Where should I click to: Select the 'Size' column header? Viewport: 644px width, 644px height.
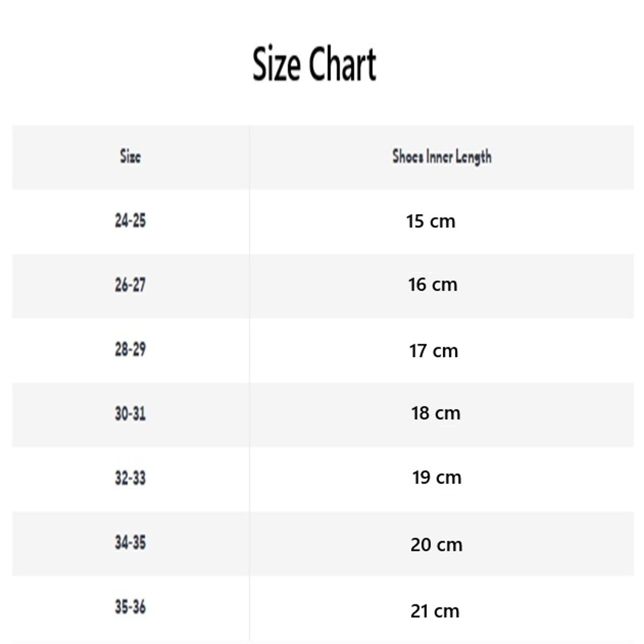pyautogui.click(x=130, y=157)
